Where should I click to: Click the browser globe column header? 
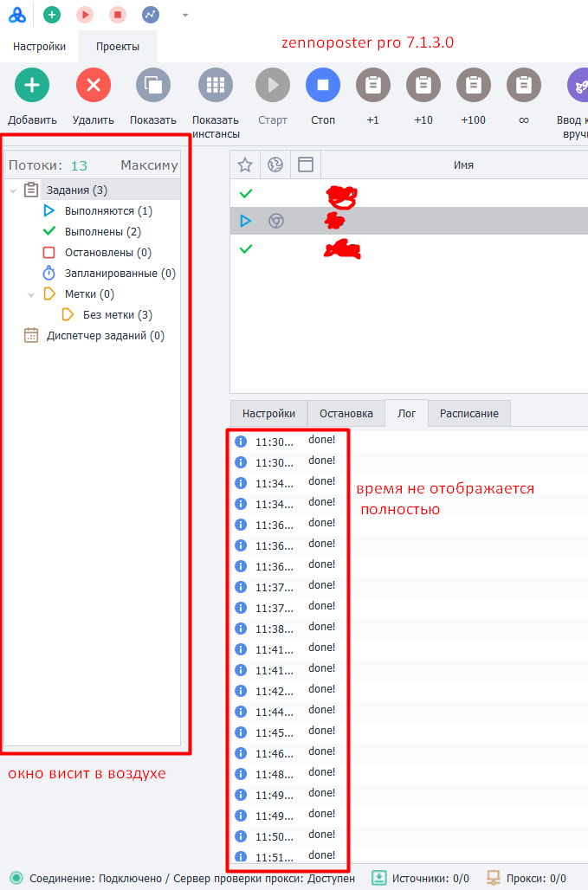(275, 164)
